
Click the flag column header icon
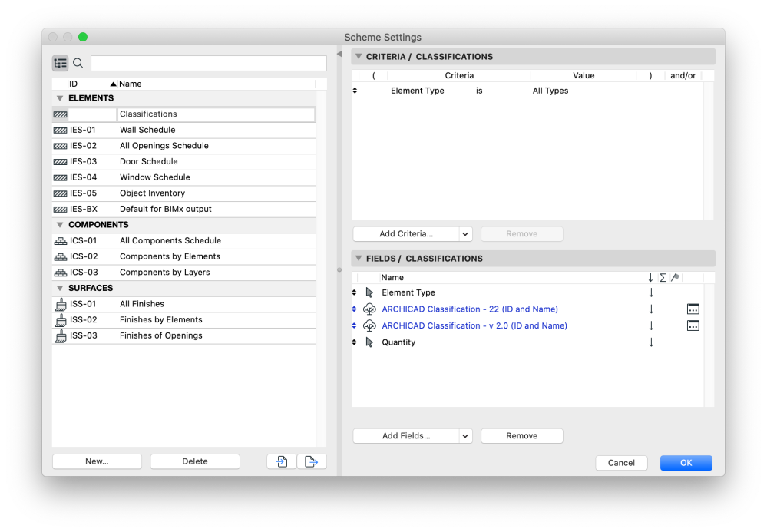[x=676, y=278]
